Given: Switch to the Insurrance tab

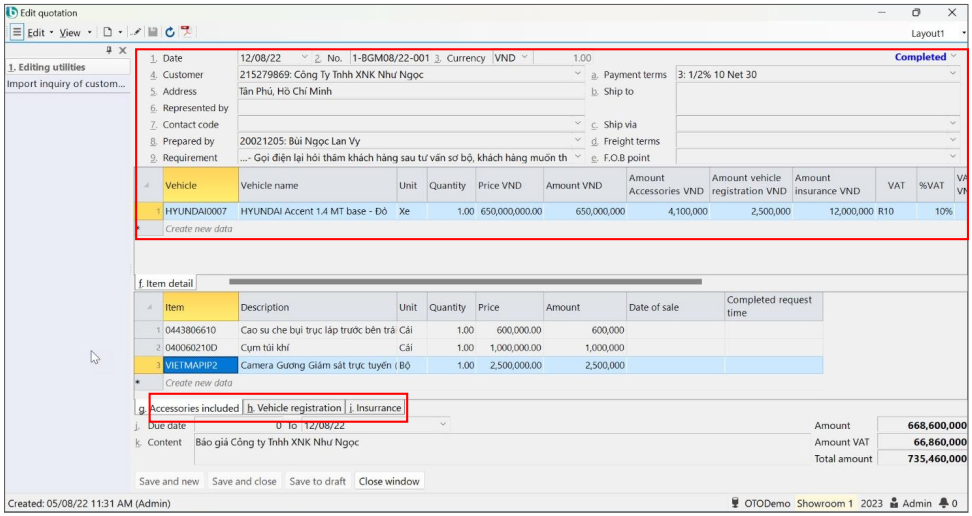Looking at the screenshot, I should click(375, 408).
